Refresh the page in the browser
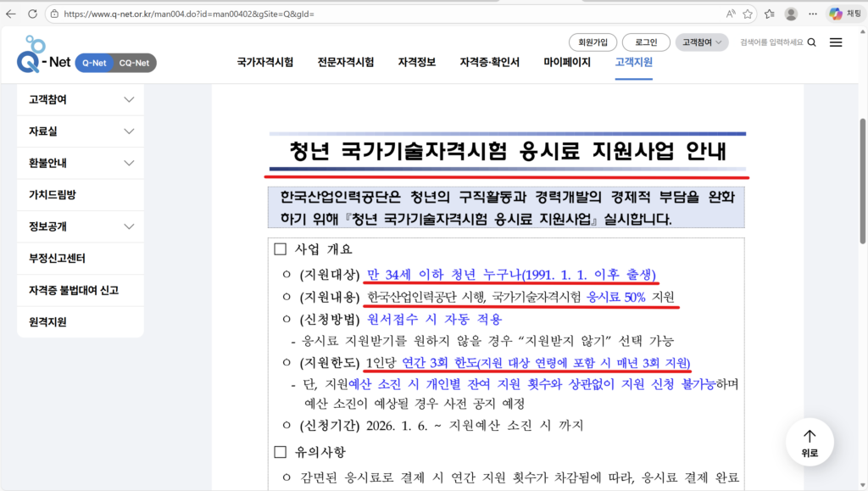868x491 pixels. pos(32,13)
